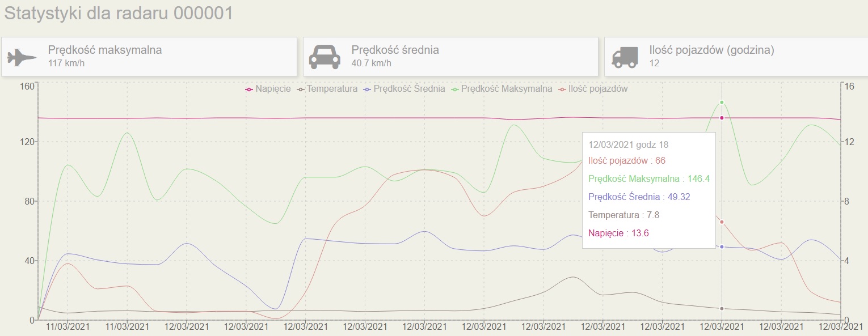Click the 40.7 km/h value
The width and height of the screenshot is (868, 336).
click(x=372, y=63)
